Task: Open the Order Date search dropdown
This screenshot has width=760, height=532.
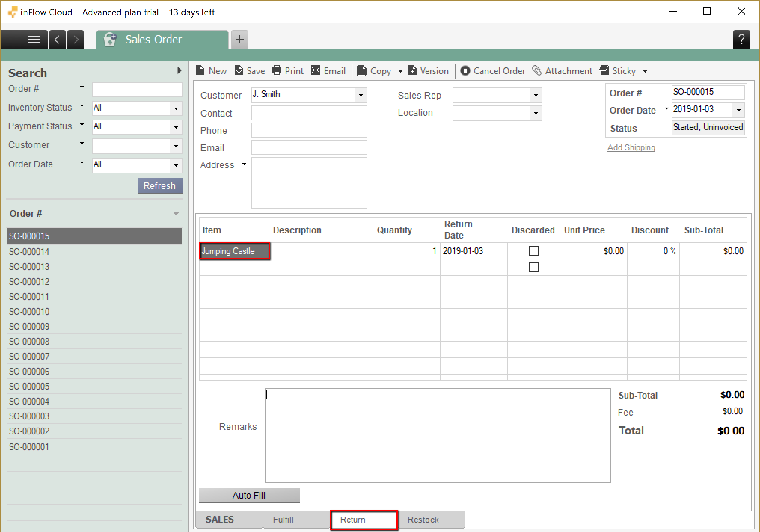Action: point(176,166)
